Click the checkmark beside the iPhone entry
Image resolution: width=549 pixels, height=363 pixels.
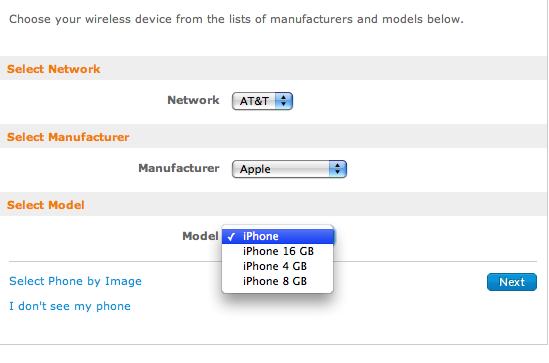click(x=231, y=237)
